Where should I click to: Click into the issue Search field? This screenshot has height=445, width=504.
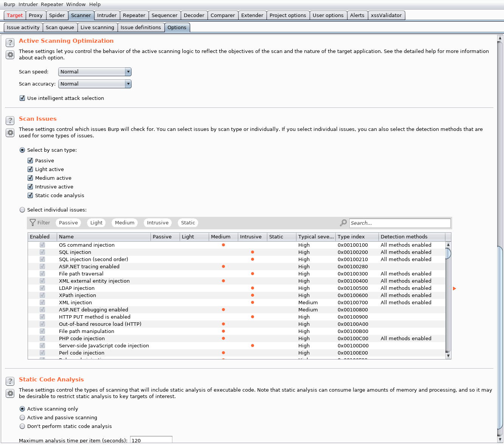400,223
